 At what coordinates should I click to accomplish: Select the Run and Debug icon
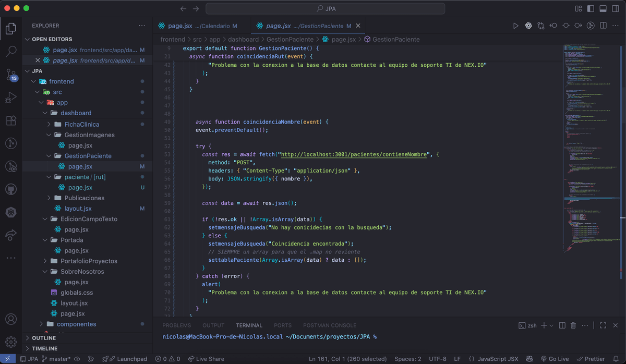[x=11, y=96]
